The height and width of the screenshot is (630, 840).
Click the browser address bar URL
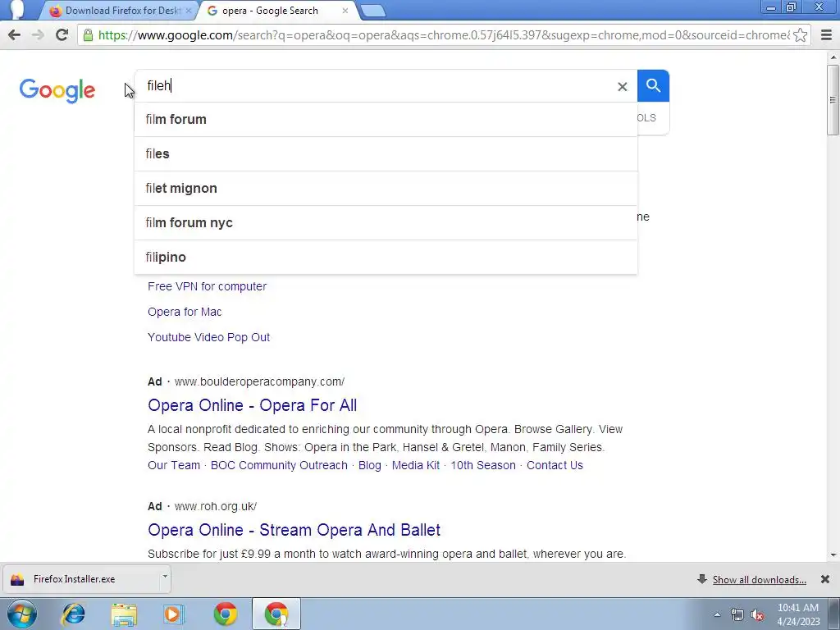coord(444,35)
